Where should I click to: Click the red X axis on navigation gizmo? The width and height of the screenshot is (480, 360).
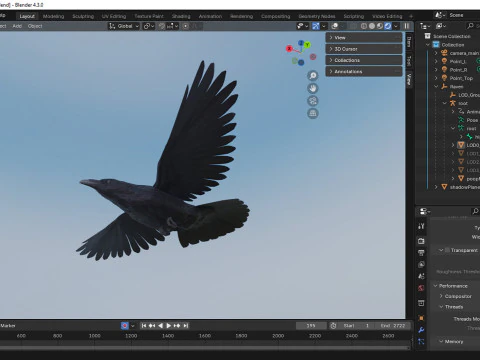[289, 49]
